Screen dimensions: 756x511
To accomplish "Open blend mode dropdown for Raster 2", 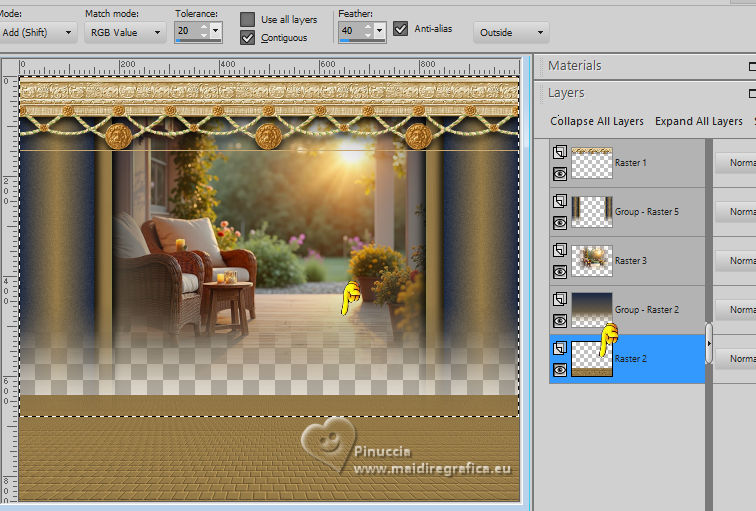I will click(736, 359).
